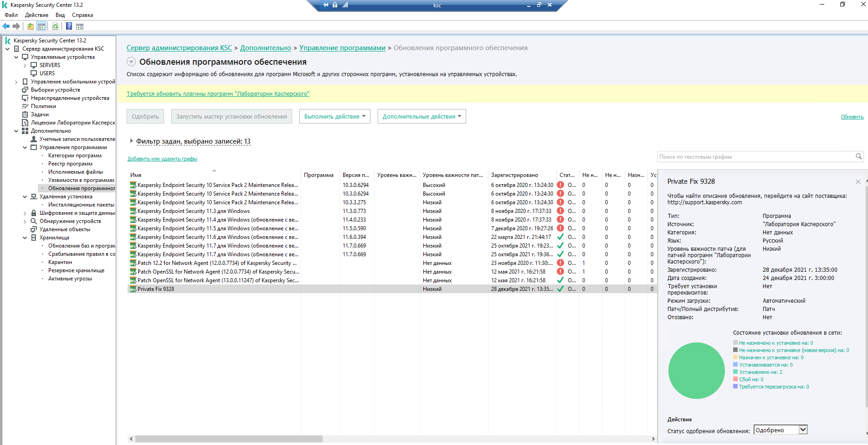868x445 pixels.
Task: Click the horizontal scrollbar under the updates list
Action: pyautogui.click(x=229, y=439)
